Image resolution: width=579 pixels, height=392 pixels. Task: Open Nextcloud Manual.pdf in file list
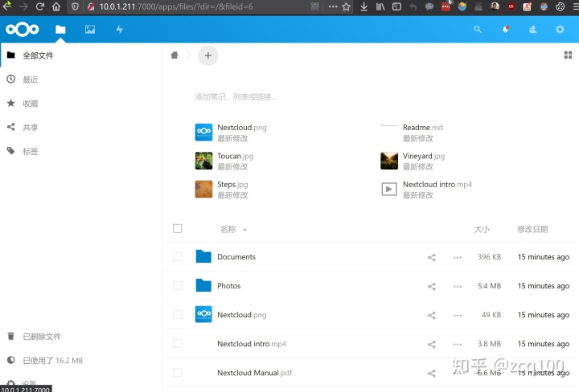pyautogui.click(x=254, y=373)
